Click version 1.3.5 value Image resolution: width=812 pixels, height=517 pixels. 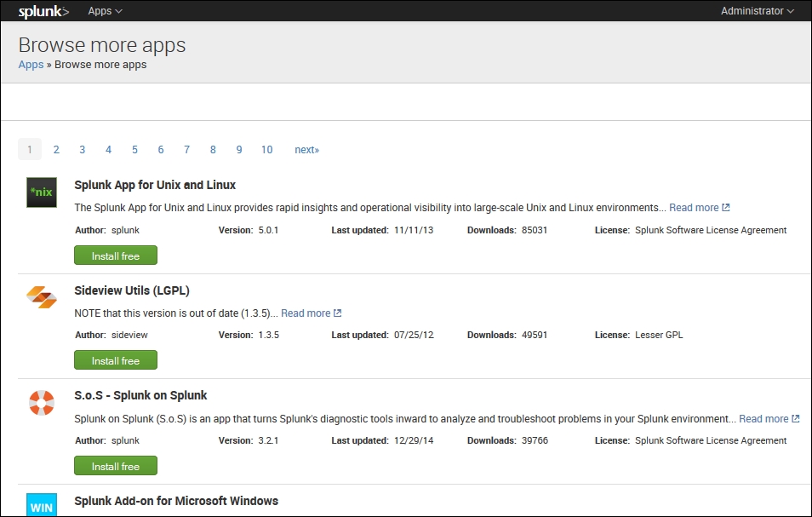tap(269, 335)
